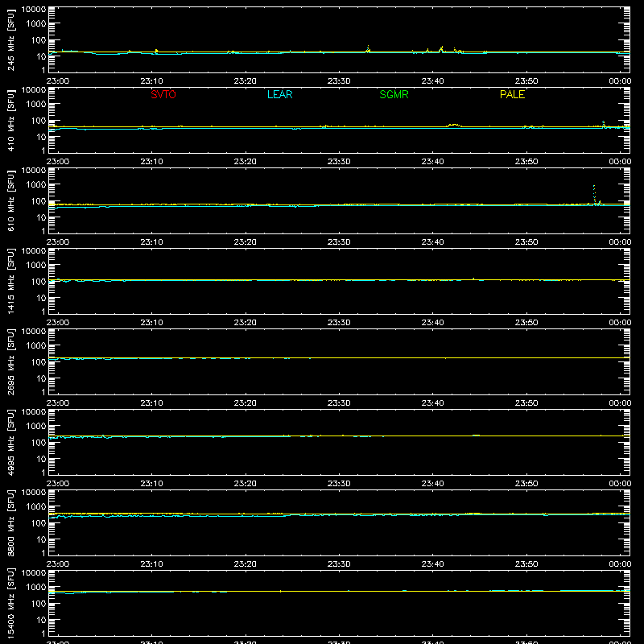Click the small spike near 23:59 in 410 MHz panel
This screenshot has width=644, height=644.
coord(603,124)
